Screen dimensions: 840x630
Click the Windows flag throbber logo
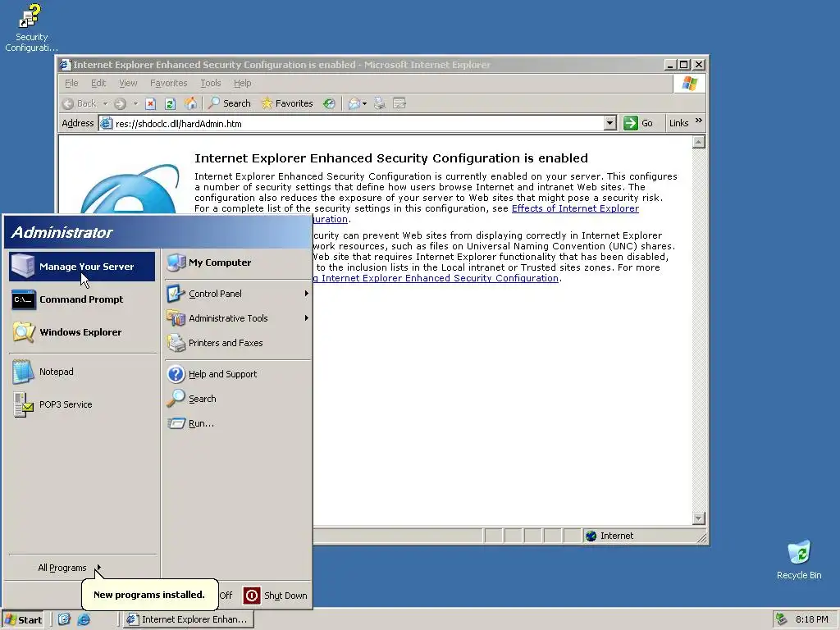(x=689, y=84)
